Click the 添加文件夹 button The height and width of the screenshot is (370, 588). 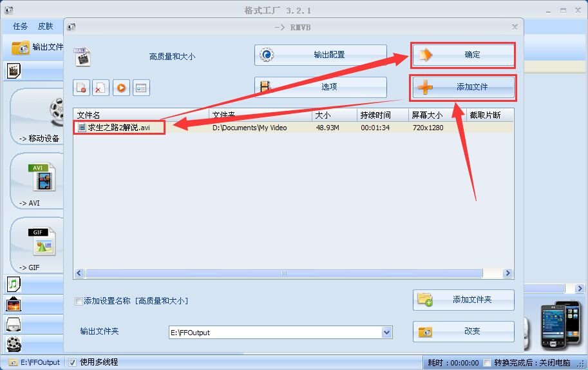pos(464,300)
